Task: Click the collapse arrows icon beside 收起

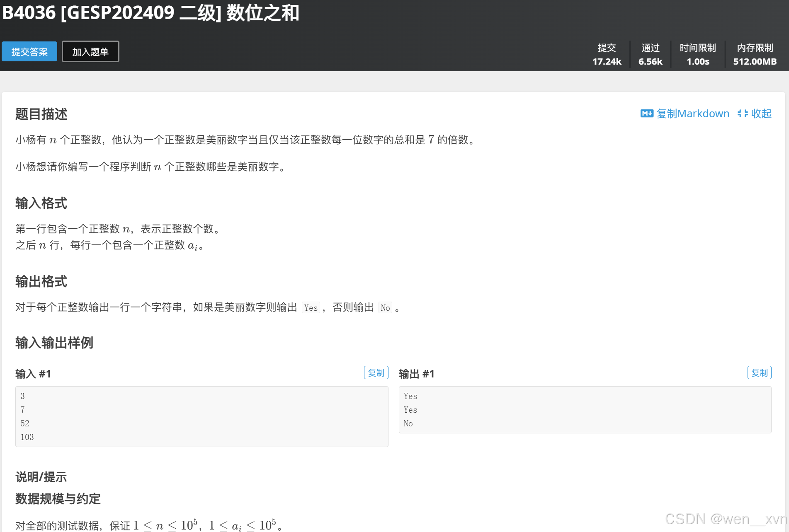Action: [742, 114]
